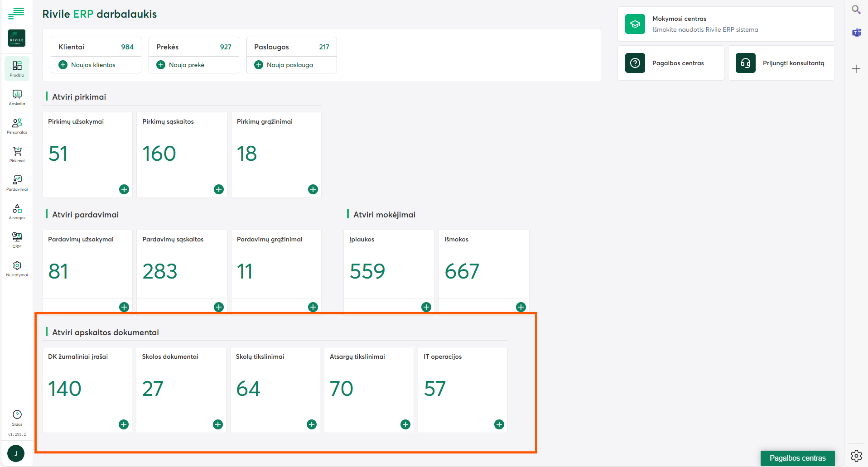Open the Atsargos sidebar section
The width and height of the screenshot is (868, 467).
tap(17, 211)
